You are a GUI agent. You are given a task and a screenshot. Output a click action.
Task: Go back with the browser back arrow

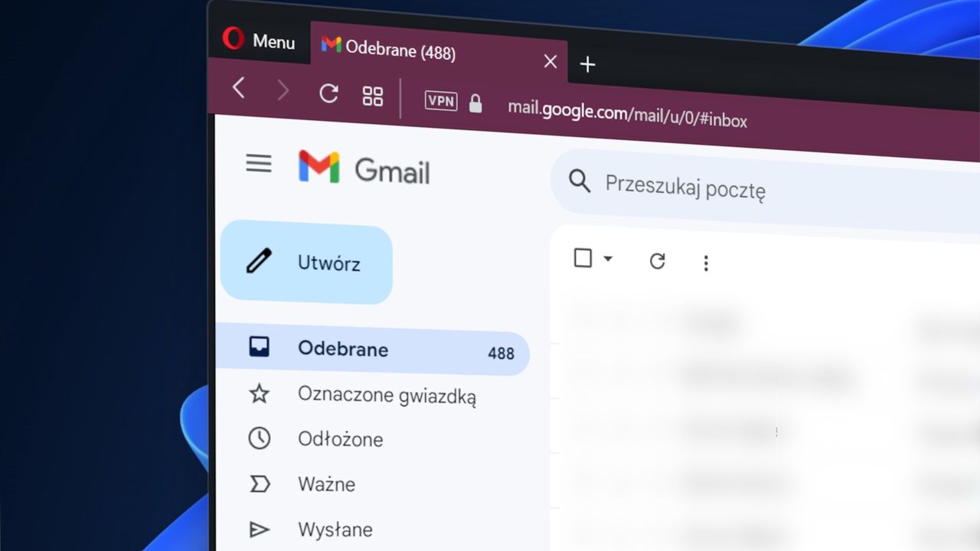coord(239,88)
